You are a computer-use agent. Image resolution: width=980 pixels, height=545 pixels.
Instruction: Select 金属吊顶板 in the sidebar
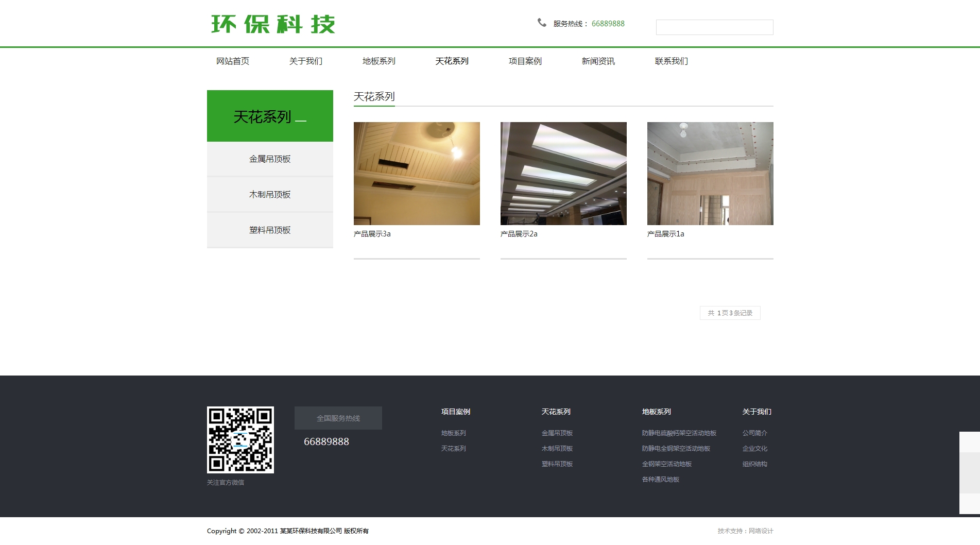(x=270, y=159)
